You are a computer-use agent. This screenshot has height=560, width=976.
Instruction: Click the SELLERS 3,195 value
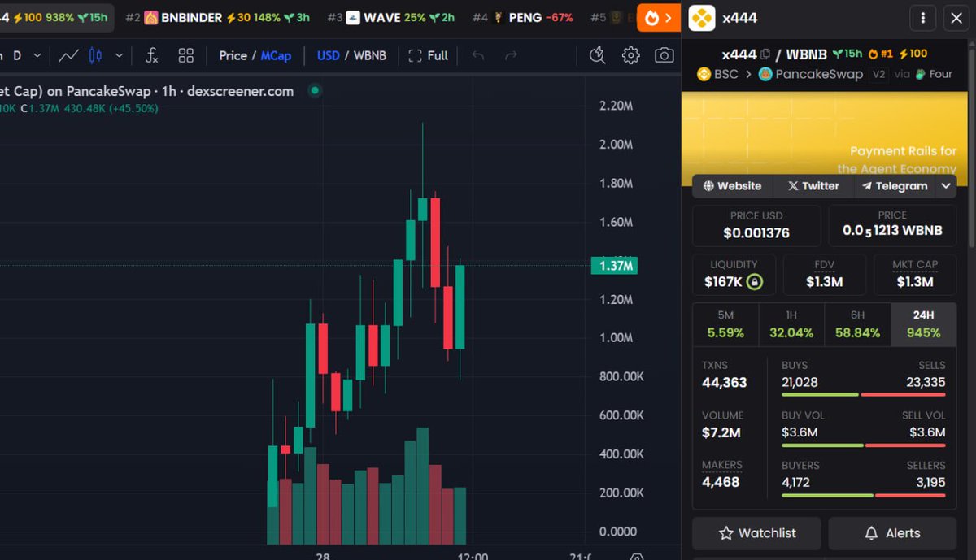click(x=929, y=482)
